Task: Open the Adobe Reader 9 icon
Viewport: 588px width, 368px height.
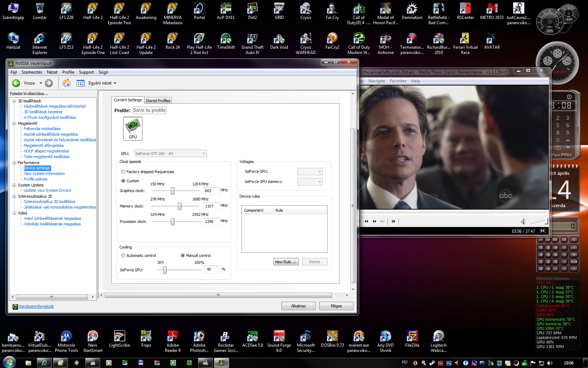Action: click(x=173, y=341)
